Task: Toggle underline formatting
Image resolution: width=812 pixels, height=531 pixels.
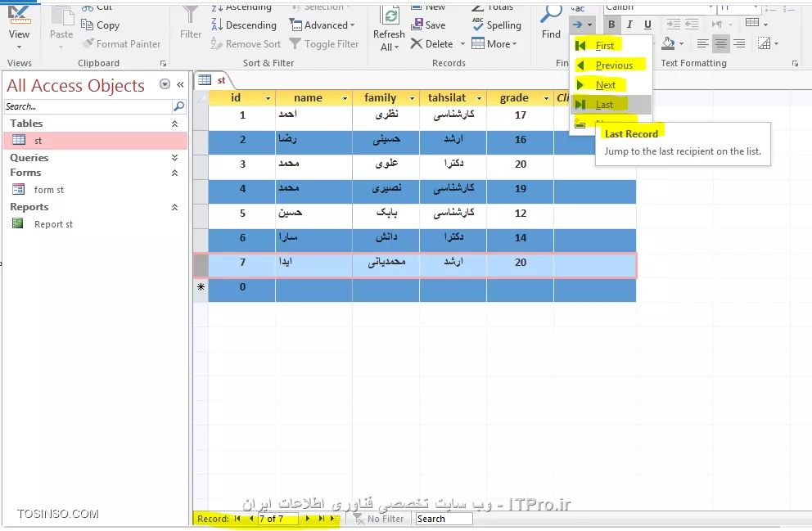Action: click(647, 25)
